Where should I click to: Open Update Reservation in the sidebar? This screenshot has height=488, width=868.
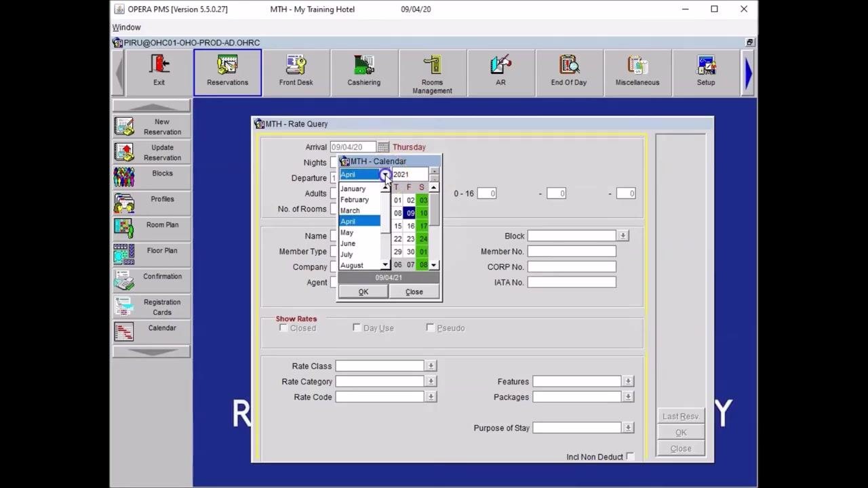pyautogui.click(x=151, y=152)
